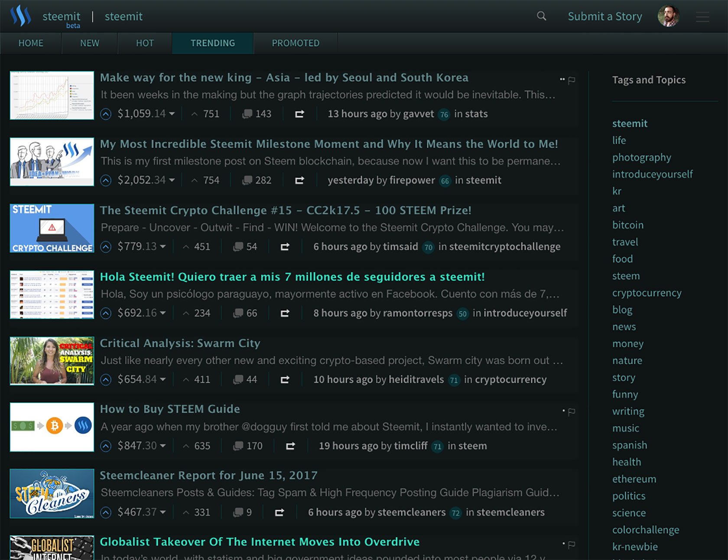Open thumbnail of Steemcleaners report post
This screenshot has width=728, height=560.
point(52,494)
